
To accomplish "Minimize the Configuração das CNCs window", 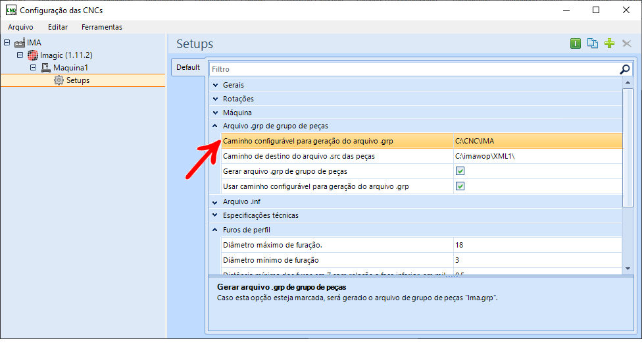I will (566, 11).
